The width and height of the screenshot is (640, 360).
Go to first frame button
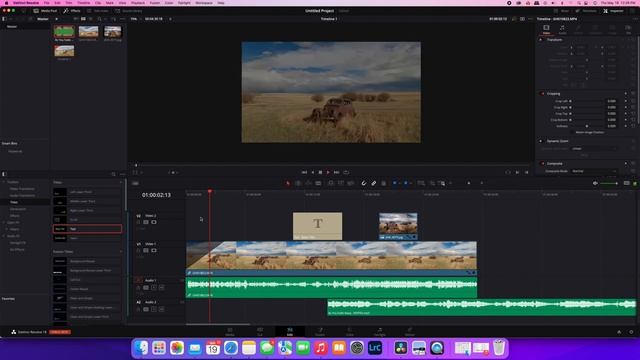coord(304,172)
